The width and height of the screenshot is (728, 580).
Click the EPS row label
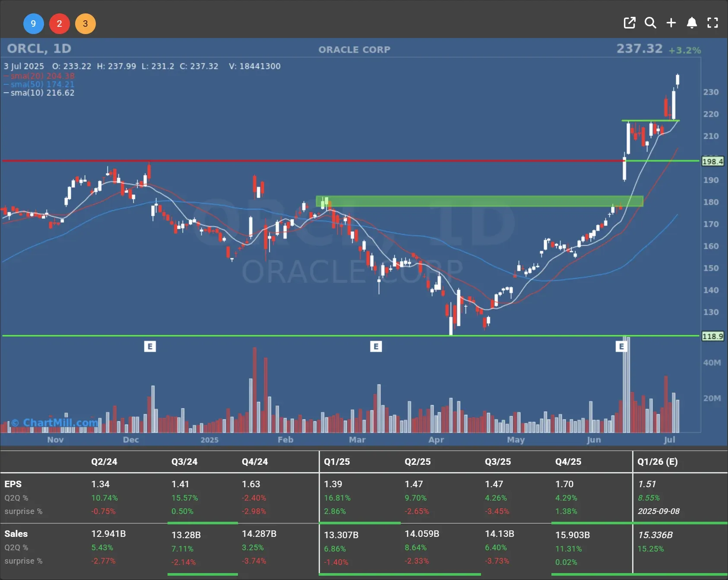13,484
